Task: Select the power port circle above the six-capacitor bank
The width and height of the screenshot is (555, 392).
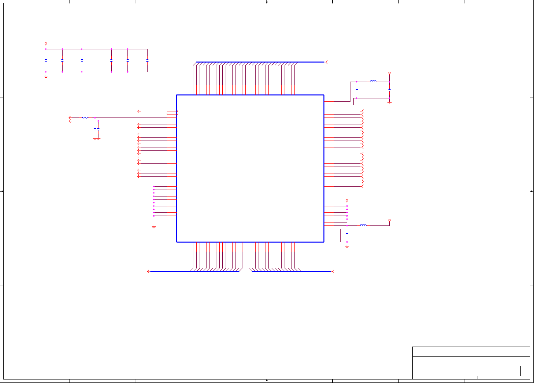Action: [x=46, y=43]
